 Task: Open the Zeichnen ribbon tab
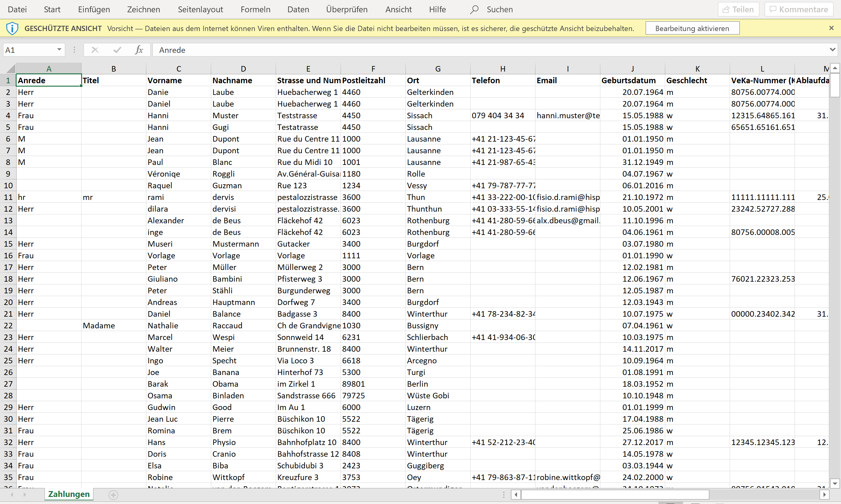pyautogui.click(x=144, y=10)
